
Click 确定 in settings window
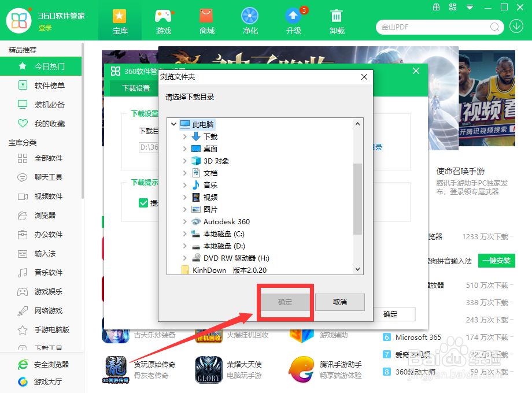[x=390, y=314]
